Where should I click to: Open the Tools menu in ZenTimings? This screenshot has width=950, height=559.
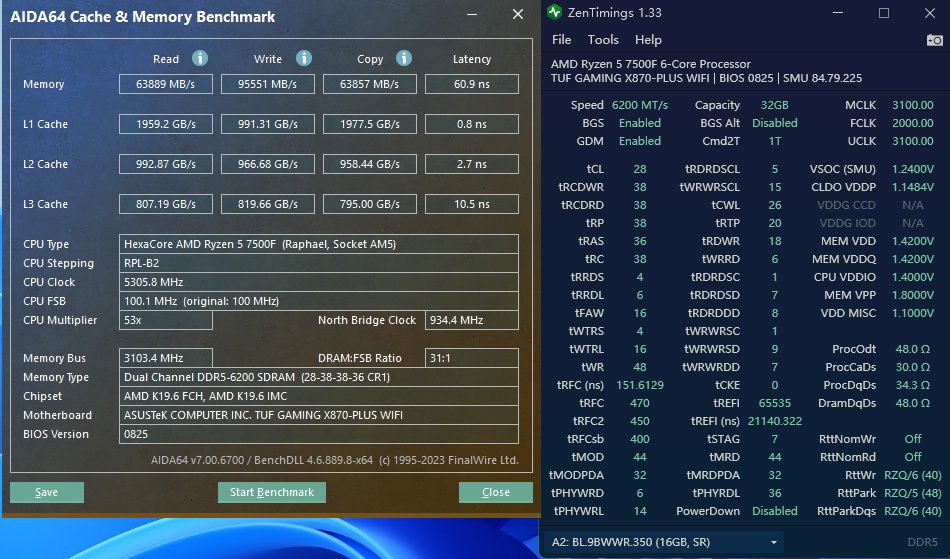pyautogui.click(x=603, y=40)
